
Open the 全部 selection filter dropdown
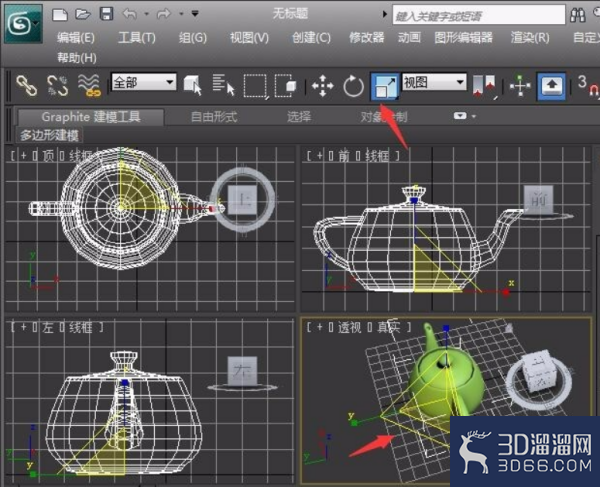coord(143,82)
